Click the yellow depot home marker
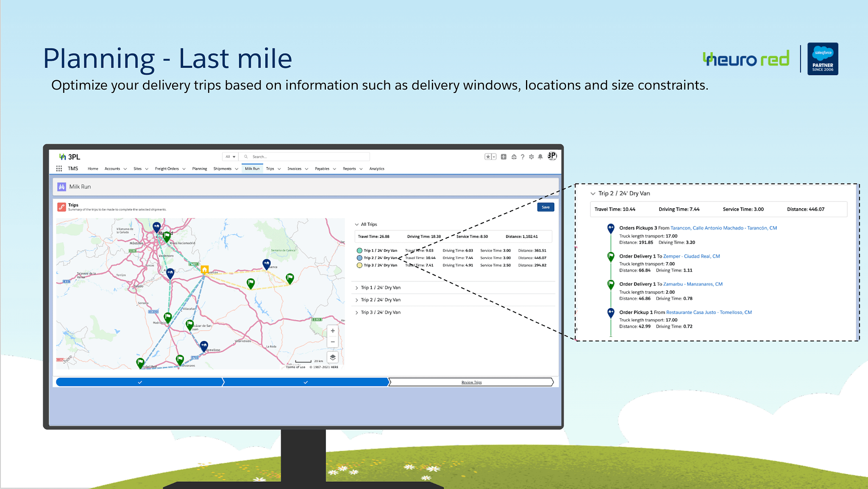This screenshot has height=489, width=868. (204, 270)
